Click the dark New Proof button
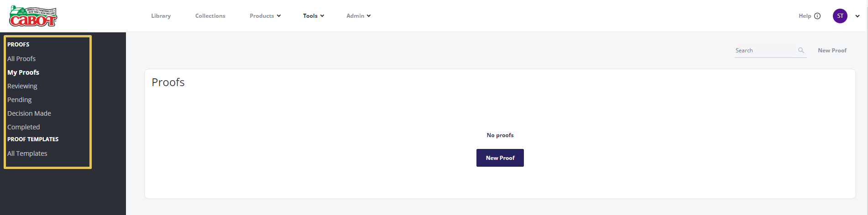Viewport: 868px width, 215px height. coord(500,158)
